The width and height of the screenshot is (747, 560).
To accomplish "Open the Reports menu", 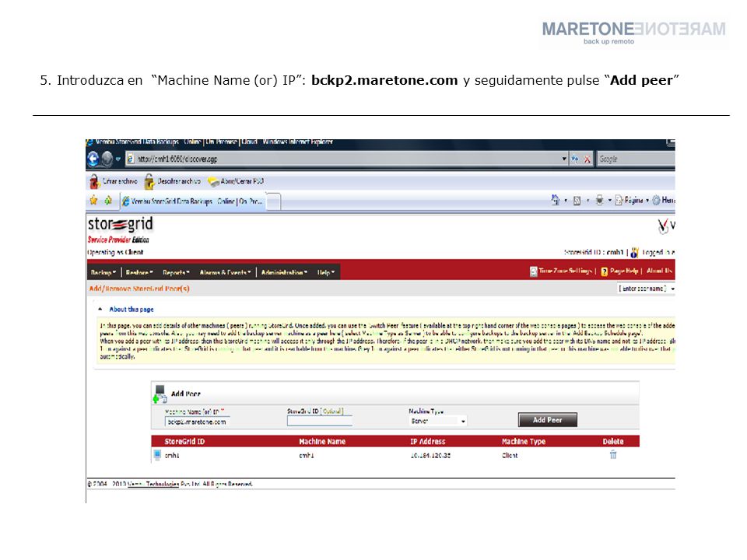I will coord(176,272).
